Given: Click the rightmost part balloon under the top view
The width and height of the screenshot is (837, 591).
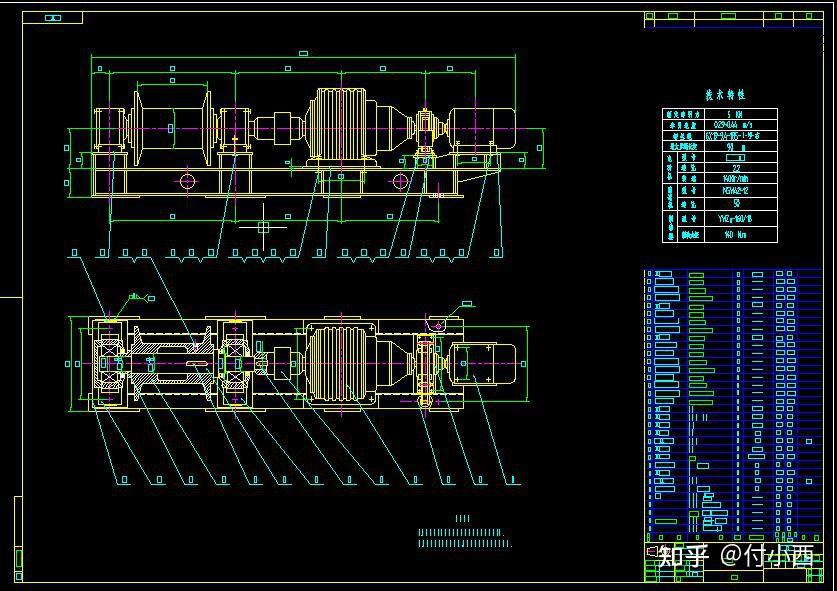Looking at the screenshot, I should tap(513, 479).
